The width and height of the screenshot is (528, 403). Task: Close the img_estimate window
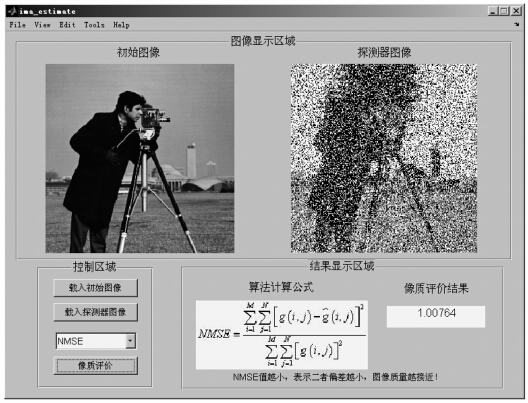[x=516, y=11]
